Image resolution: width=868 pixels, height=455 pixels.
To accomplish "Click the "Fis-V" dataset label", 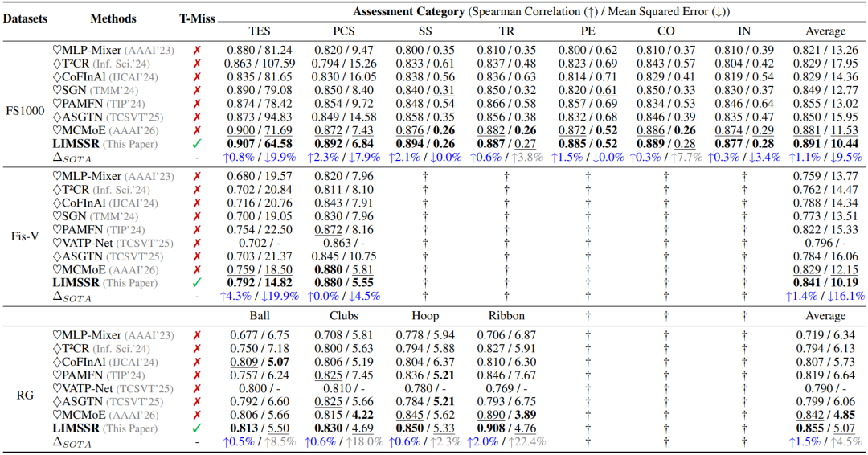I will 26,236.
